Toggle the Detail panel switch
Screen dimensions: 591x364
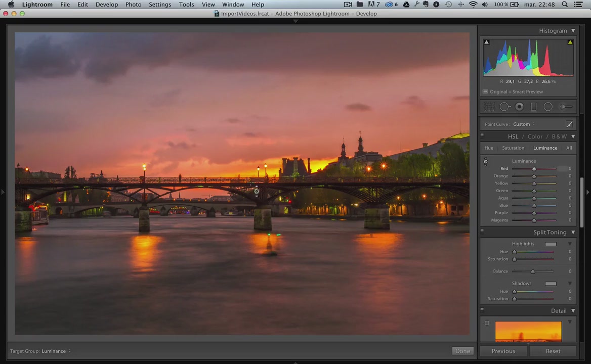[482, 309]
